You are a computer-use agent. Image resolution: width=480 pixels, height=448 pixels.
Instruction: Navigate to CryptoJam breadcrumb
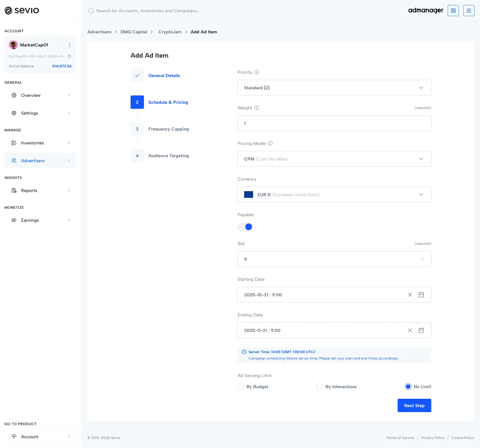click(170, 32)
